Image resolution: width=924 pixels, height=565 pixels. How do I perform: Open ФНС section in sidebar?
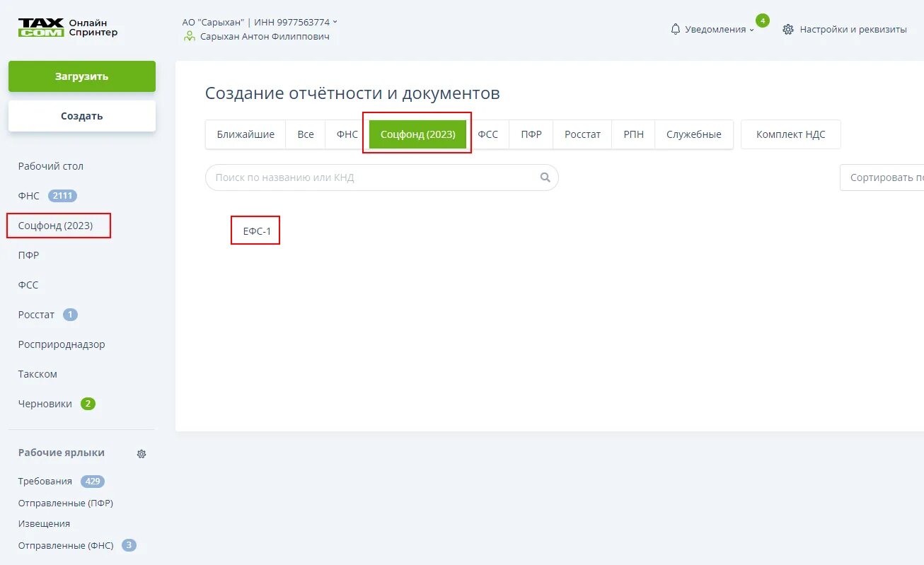click(x=29, y=196)
